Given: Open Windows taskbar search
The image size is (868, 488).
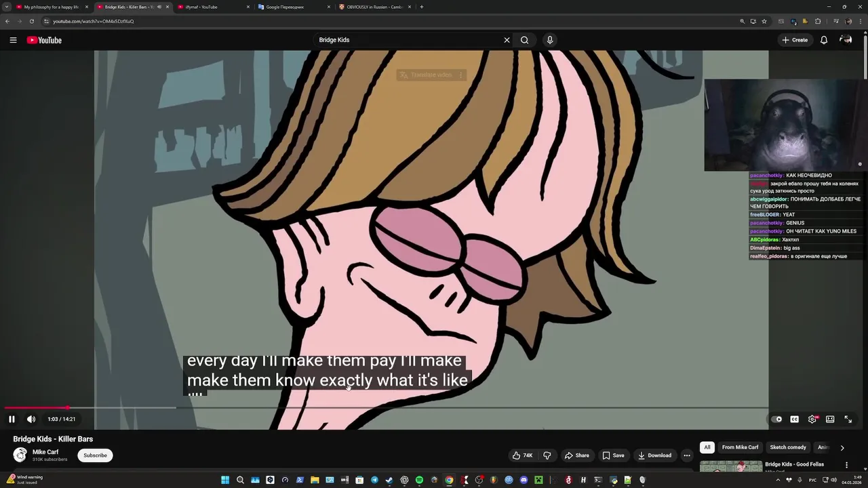Looking at the screenshot, I should point(240,480).
